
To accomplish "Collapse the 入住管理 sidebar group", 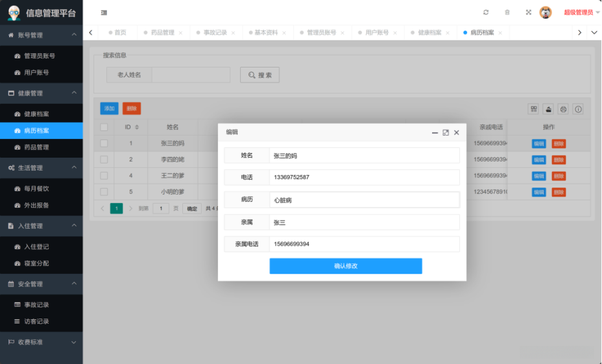I will [41, 226].
